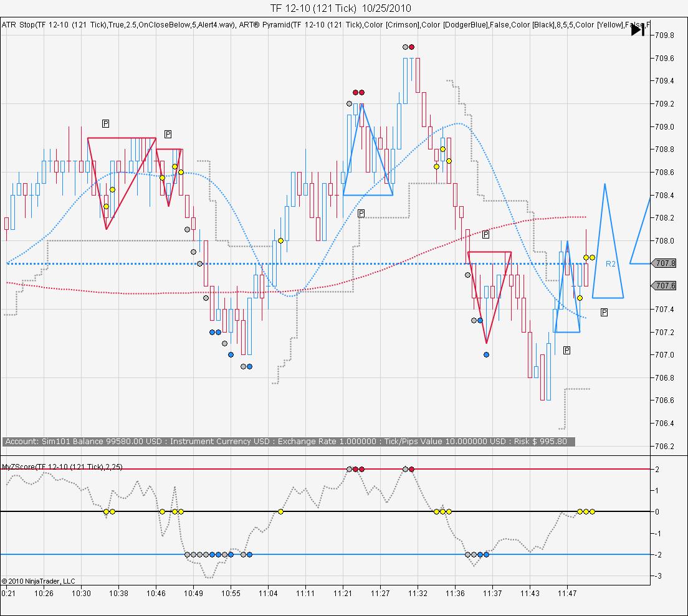Click the 11:37 time axis label
The width and height of the screenshot is (688, 616).
coord(492,593)
